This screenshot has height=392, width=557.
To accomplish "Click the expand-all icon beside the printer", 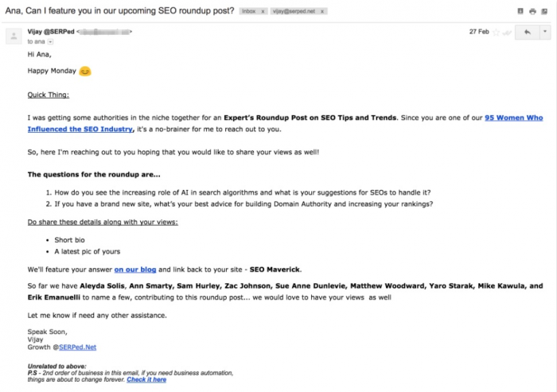I will pos(520,11).
